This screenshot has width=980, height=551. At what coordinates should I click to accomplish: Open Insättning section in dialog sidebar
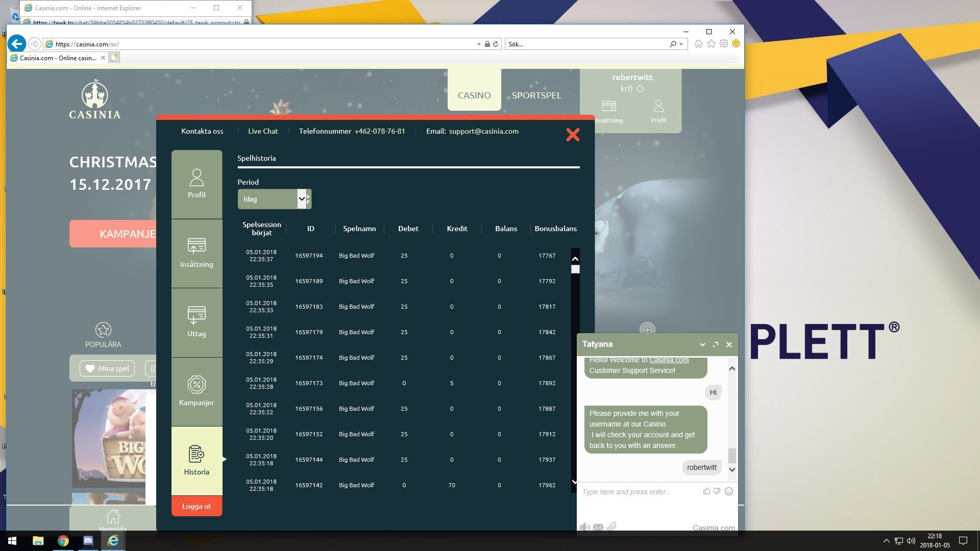pos(197,254)
